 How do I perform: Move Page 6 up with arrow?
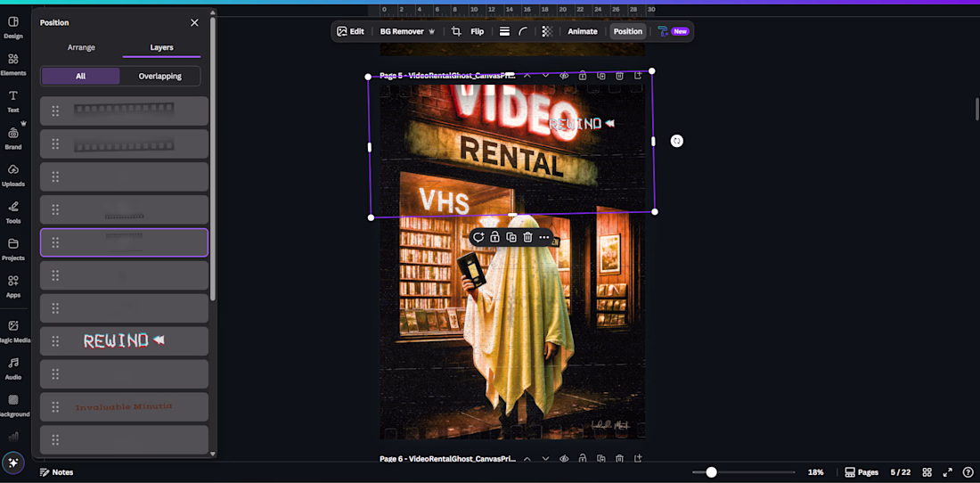527,459
